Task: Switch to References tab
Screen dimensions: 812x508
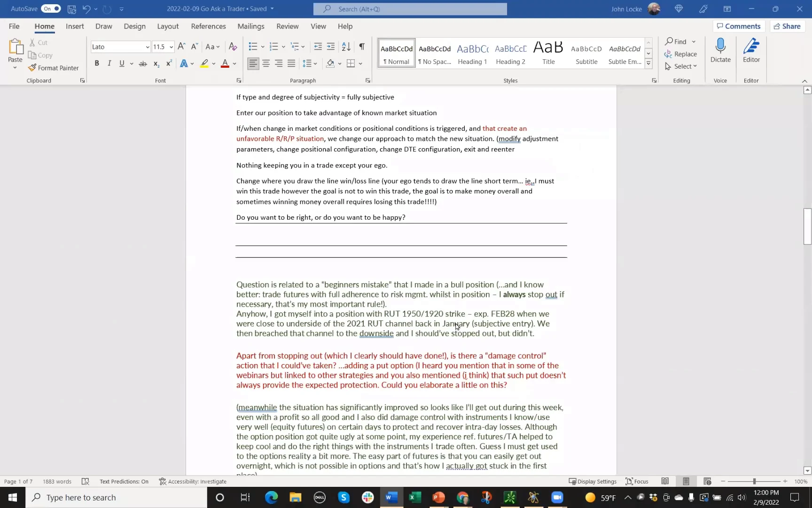Action: [x=208, y=26]
